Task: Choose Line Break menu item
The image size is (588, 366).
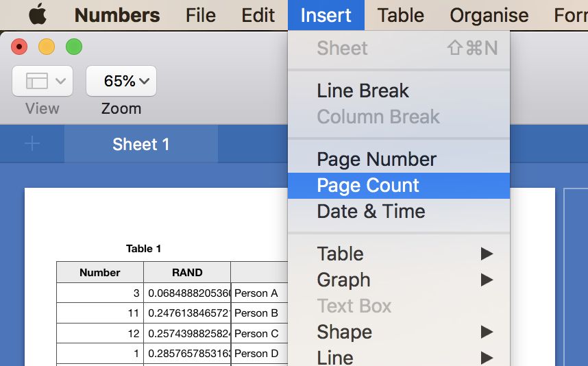Action: (363, 90)
